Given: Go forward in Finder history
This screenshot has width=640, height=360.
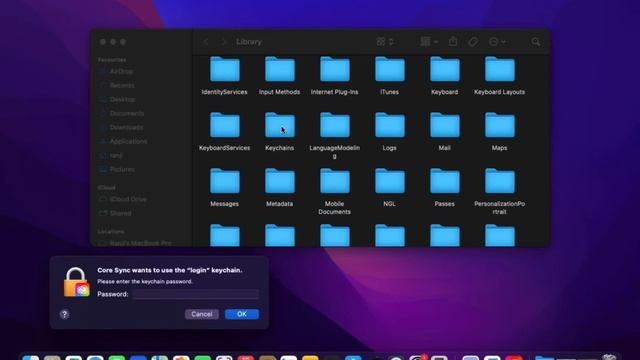Looking at the screenshot, I should (223, 42).
